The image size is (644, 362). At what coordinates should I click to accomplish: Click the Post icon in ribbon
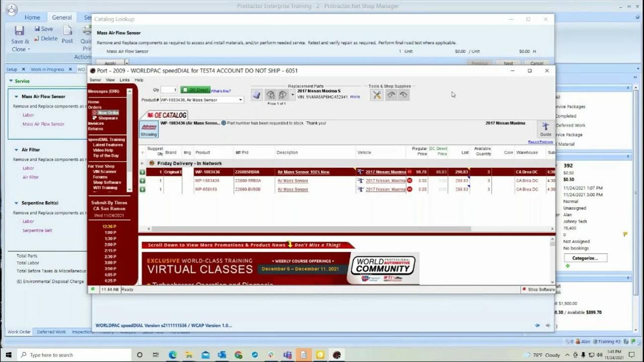(67, 34)
